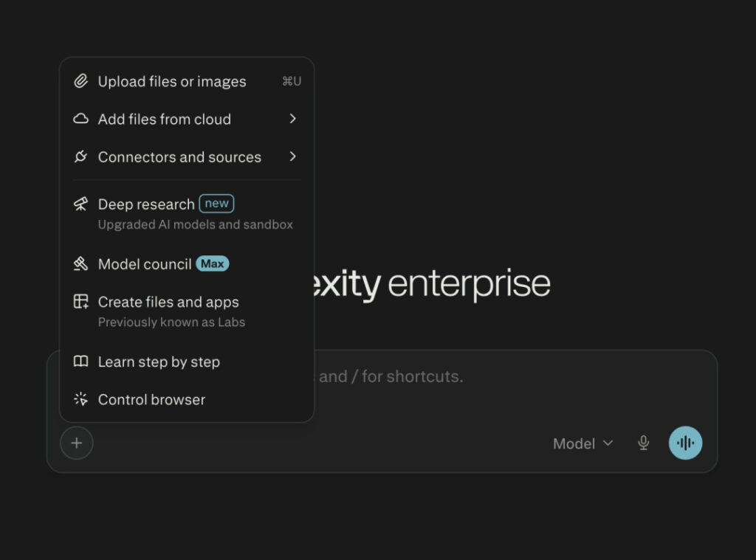Image resolution: width=756 pixels, height=560 pixels.
Task: Click the "Max" badge beside Model council
Action: point(213,264)
